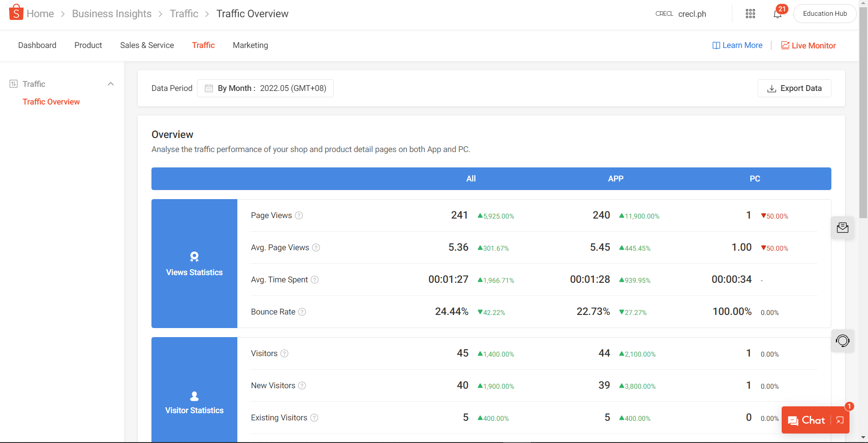Click the vertical page scrollbar thumb
Screen dimensions: 868x443
863,113
